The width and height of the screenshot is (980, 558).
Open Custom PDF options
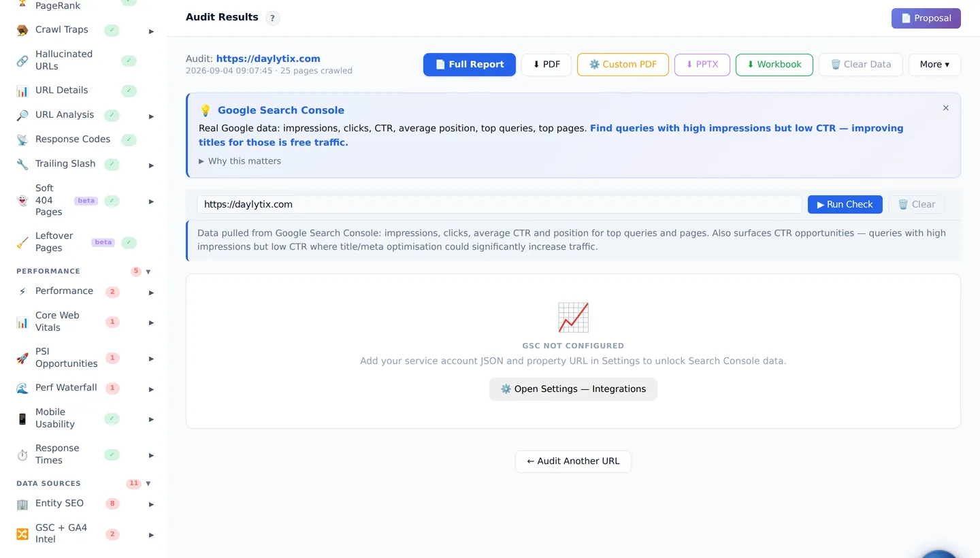[x=623, y=65]
